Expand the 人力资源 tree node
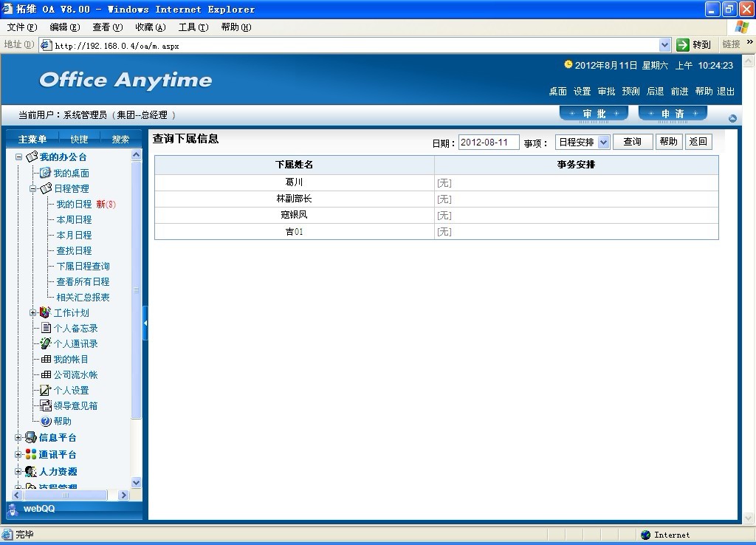The width and height of the screenshot is (756, 545). tap(19, 471)
